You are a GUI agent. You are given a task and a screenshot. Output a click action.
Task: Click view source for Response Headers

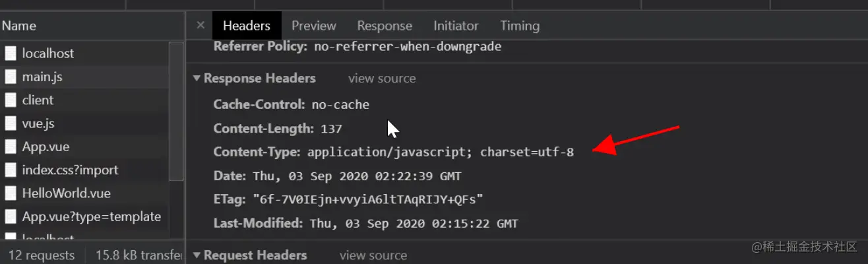382,79
